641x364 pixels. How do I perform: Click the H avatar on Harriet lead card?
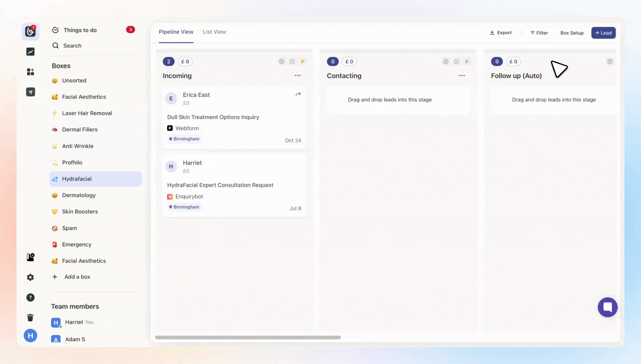(171, 166)
